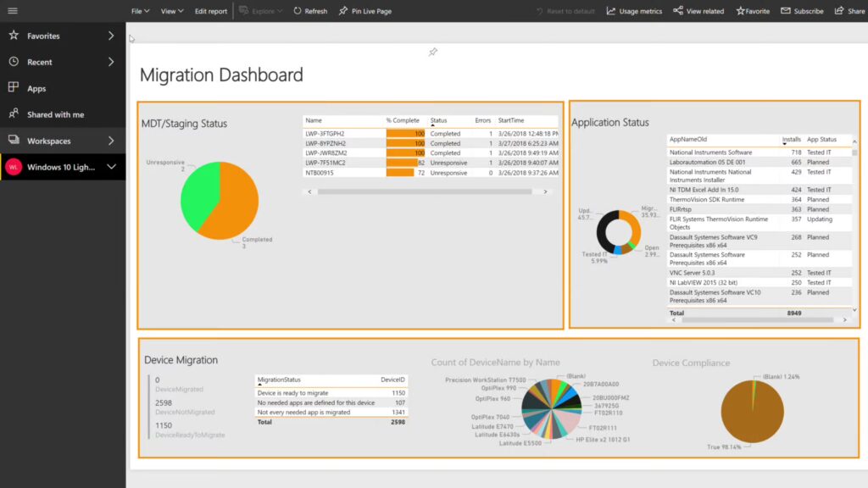Open the hamburger navigation menu
The image size is (868, 488).
(12, 10)
